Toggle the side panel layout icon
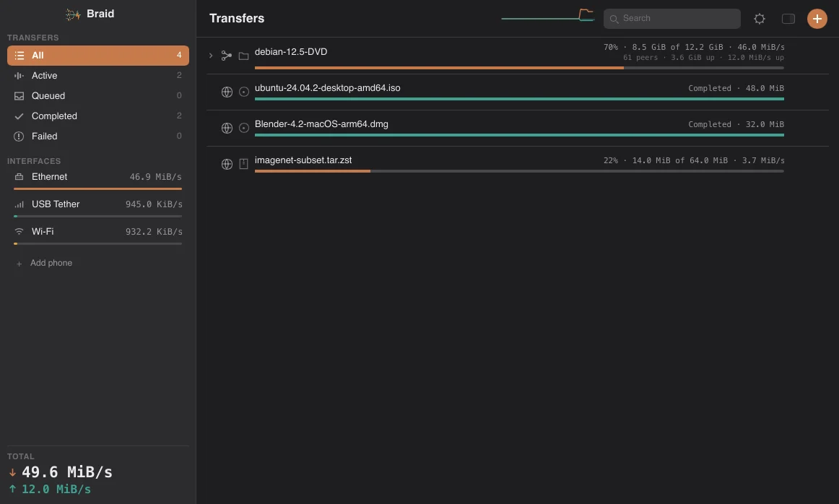This screenshot has width=839, height=504. pos(788,19)
